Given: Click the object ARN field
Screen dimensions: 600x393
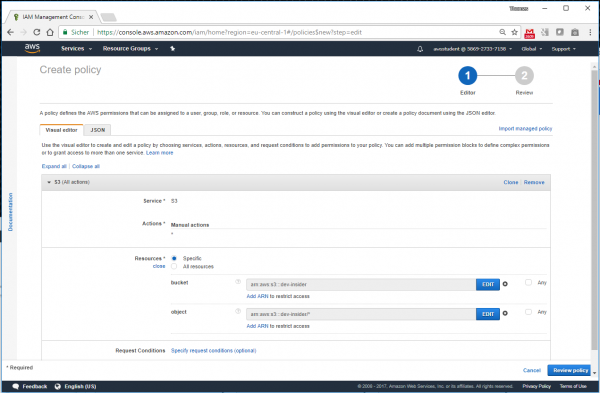Looking at the screenshot, I should (361, 314).
